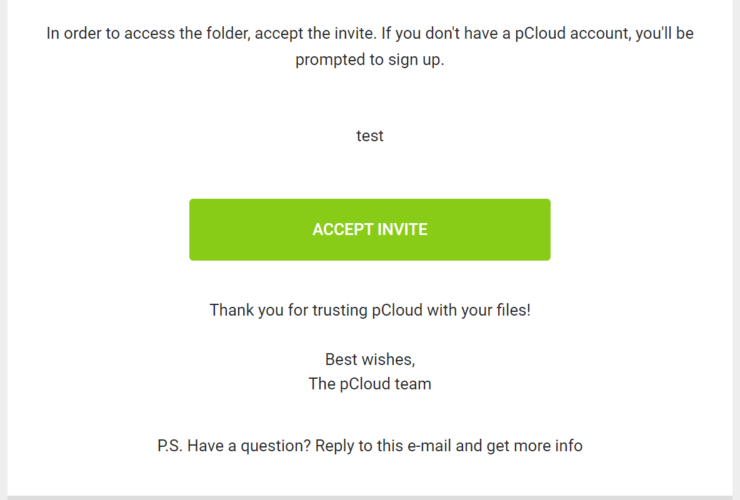Click 'In order to access the folder' text
The height and width of the screenshot is (500, 740).
148,34
